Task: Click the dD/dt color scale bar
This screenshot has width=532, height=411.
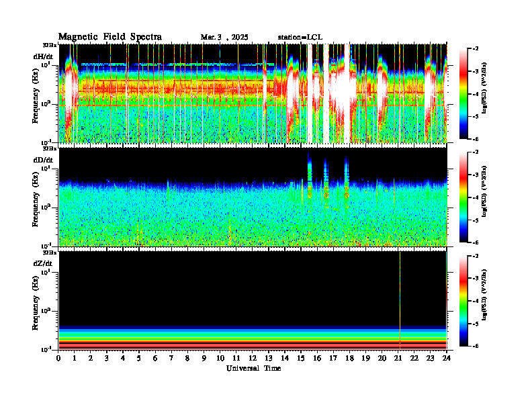Action: coord(463,197)
